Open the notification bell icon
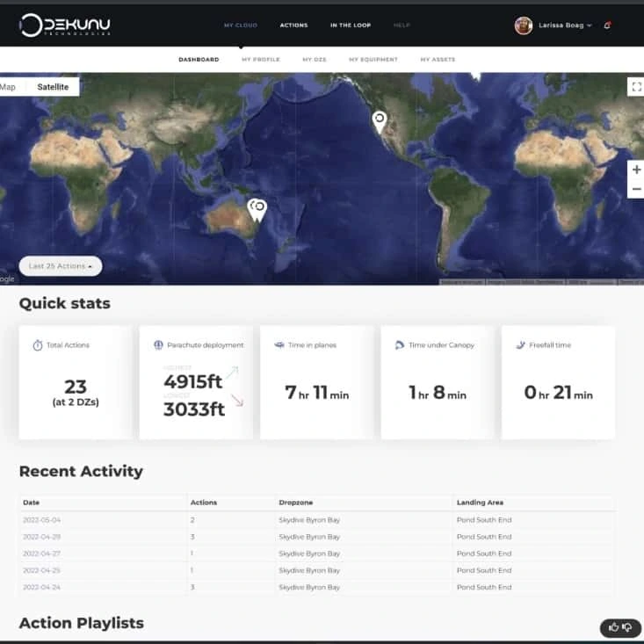Image resolution: width=644 pixels, height=644 pixels. coord(608,25)
